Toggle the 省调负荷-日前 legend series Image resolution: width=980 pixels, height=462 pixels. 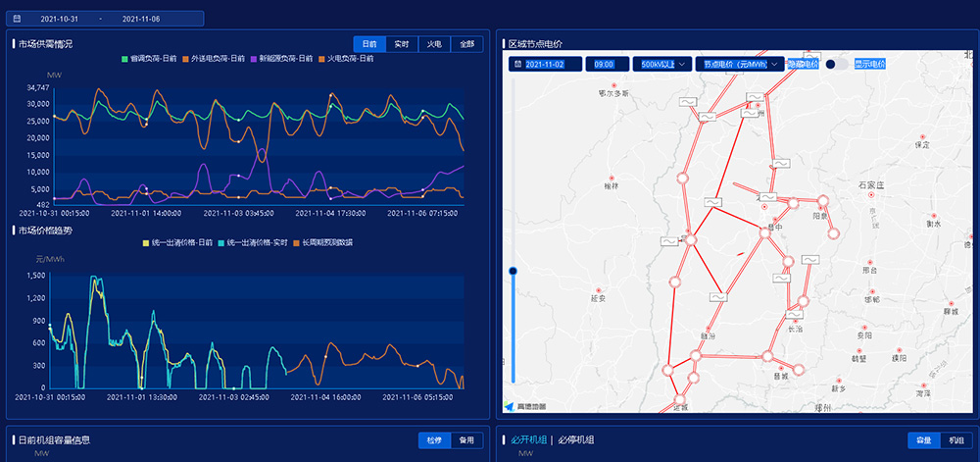tap(151, 58)
